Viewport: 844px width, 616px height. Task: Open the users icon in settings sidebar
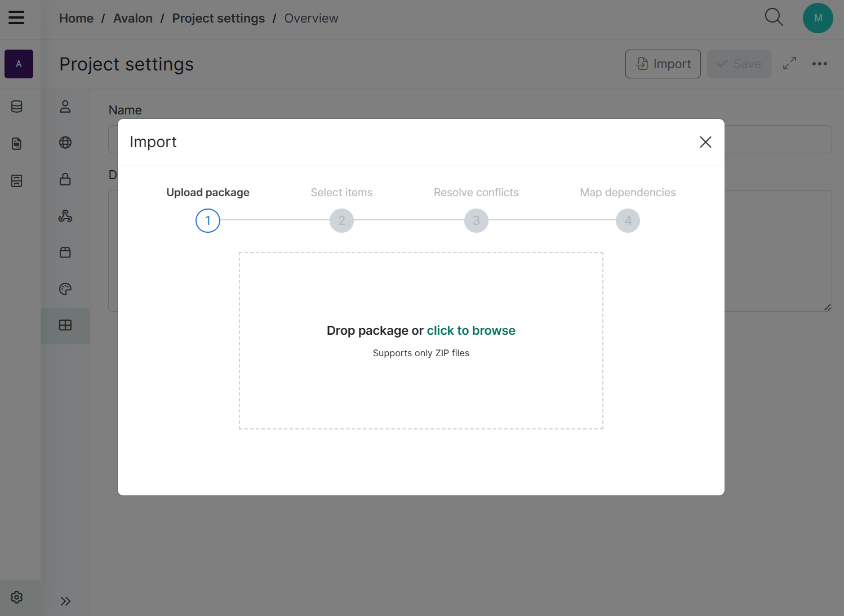click(65, 107)
